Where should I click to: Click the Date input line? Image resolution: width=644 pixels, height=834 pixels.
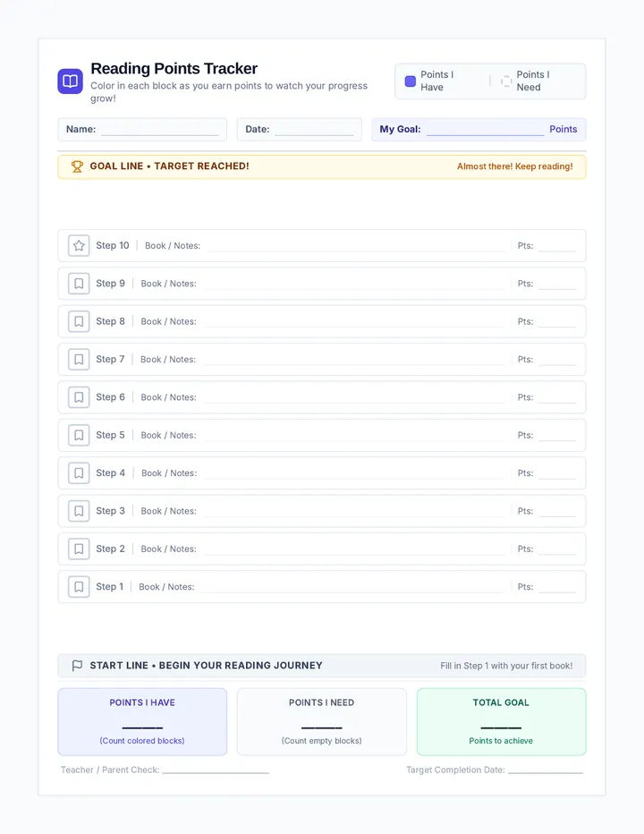click(314, 131)
